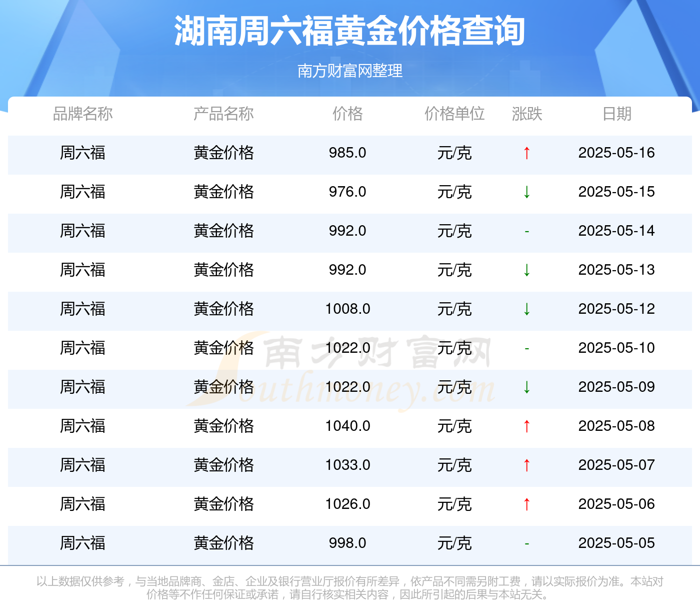Click 周六福 brand in the 2025-05-16 row
The image size is (700, 602).
click(83, 153)
